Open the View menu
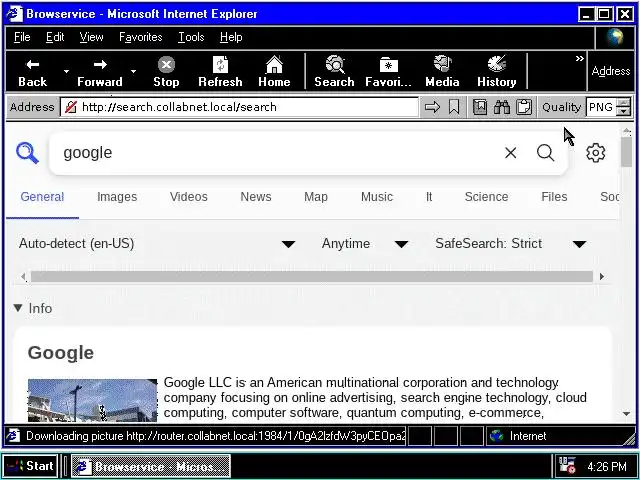 [91, 37]
